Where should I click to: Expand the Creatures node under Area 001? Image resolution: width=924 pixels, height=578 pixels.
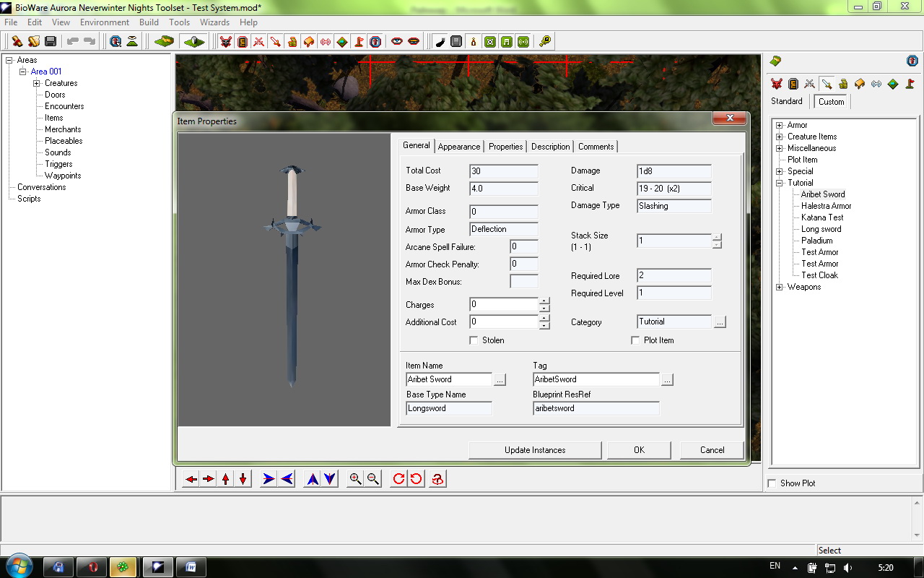point(37,83)
